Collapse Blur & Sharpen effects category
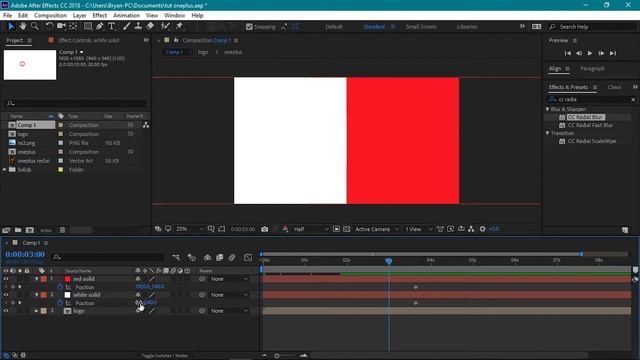Screen dimensions: 640x360 coord(548,109)
